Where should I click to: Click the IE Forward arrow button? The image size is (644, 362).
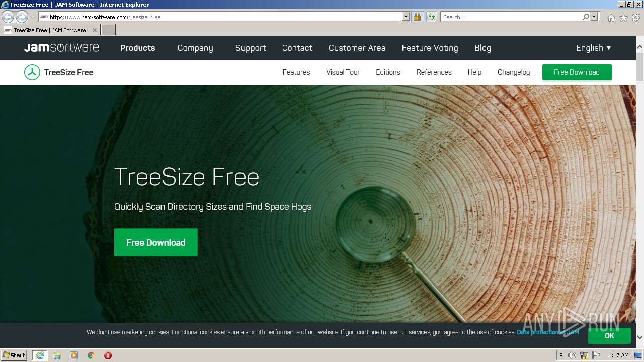click(22, 17)
